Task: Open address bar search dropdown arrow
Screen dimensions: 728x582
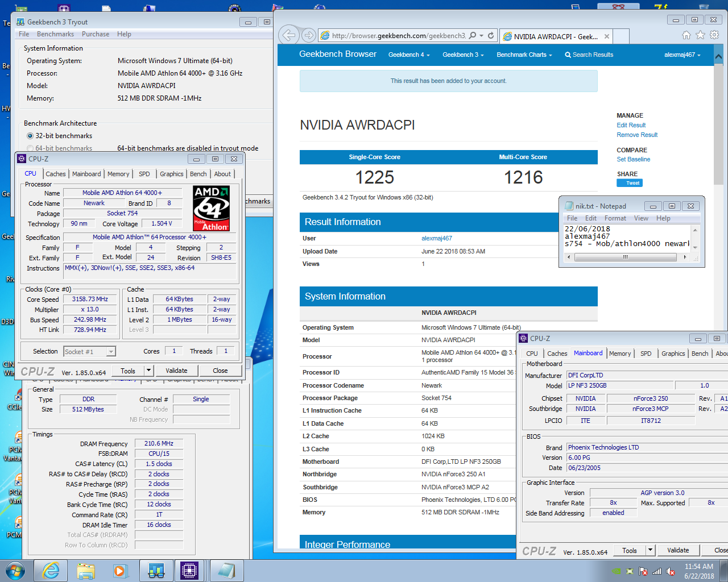Action: 481,35
